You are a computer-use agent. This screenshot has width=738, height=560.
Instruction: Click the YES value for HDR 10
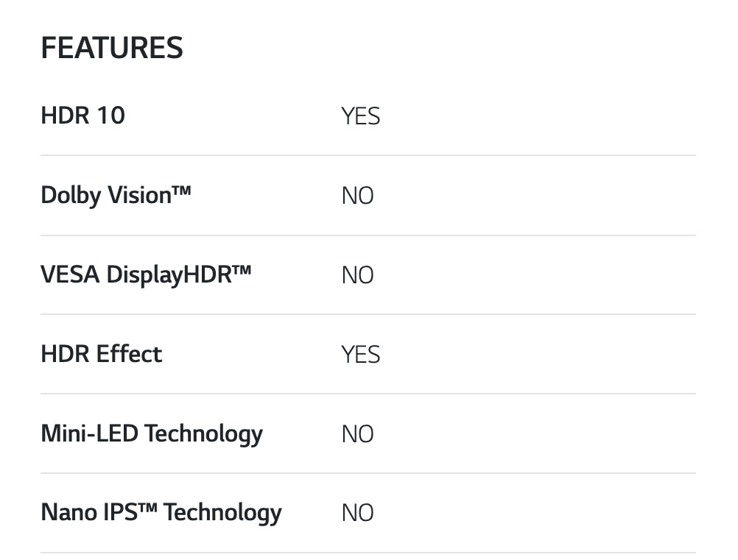(x=360, y=116)
